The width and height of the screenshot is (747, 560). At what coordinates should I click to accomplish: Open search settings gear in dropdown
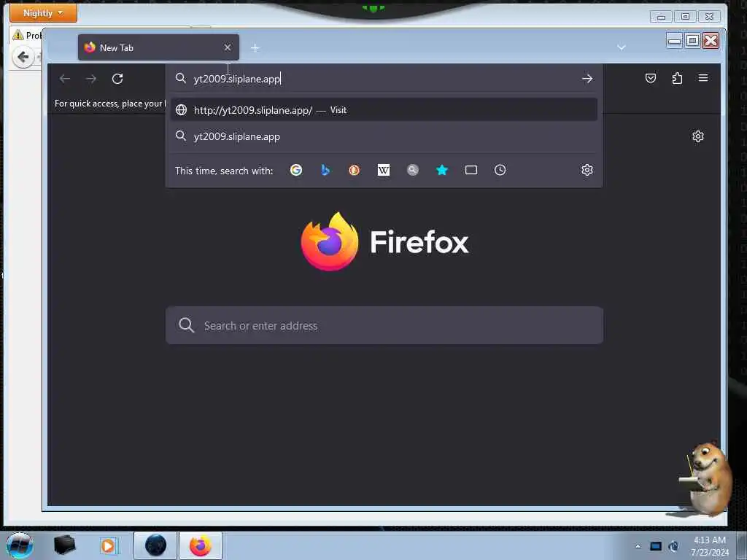(587, 170)
